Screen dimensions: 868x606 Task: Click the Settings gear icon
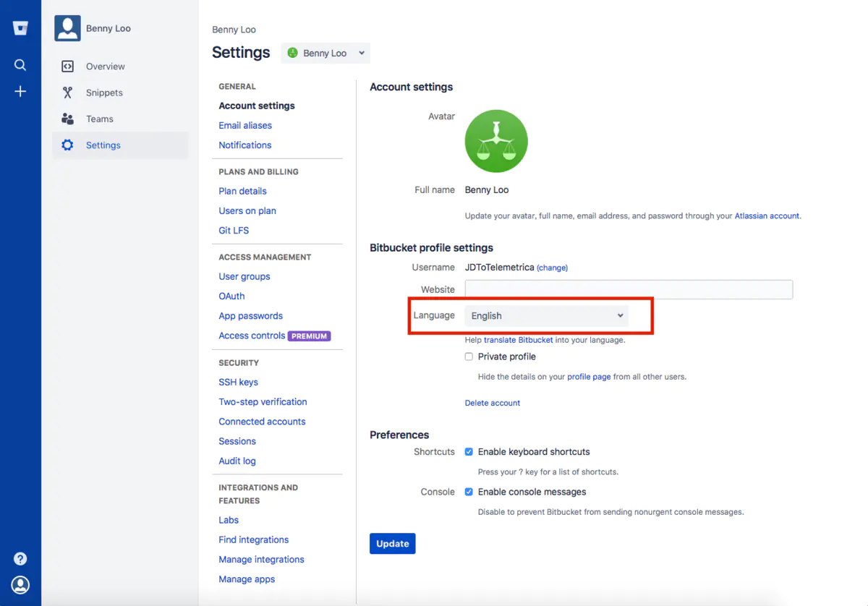pos(67,145)
